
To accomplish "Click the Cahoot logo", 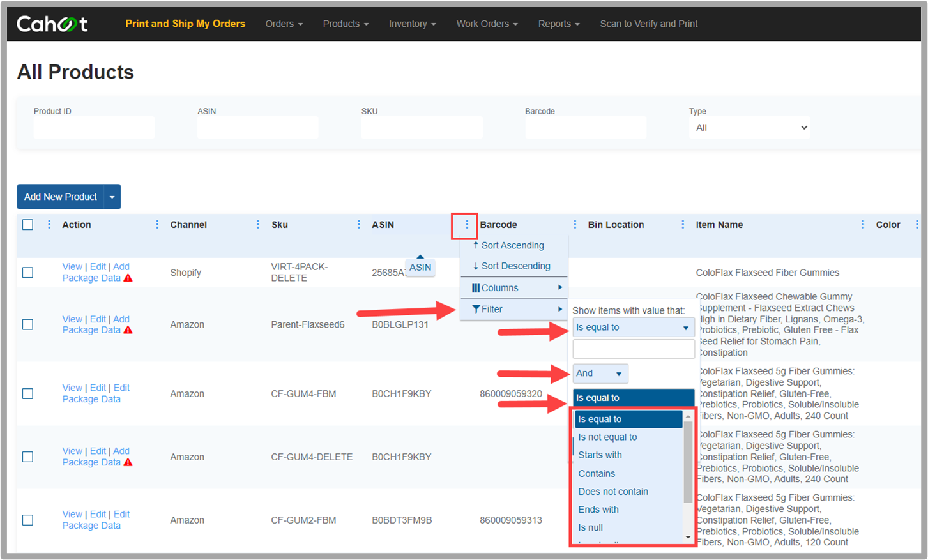I will 52,24.
